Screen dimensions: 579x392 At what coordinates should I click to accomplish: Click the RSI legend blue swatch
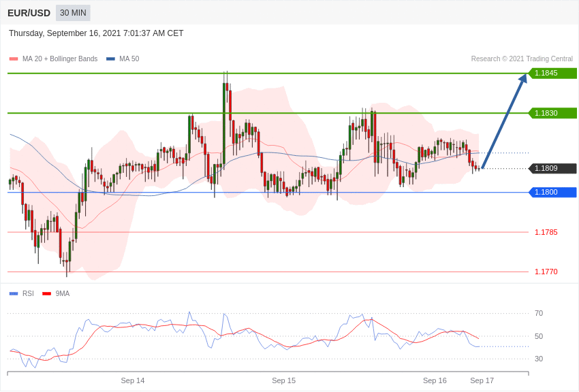[14, 293]
